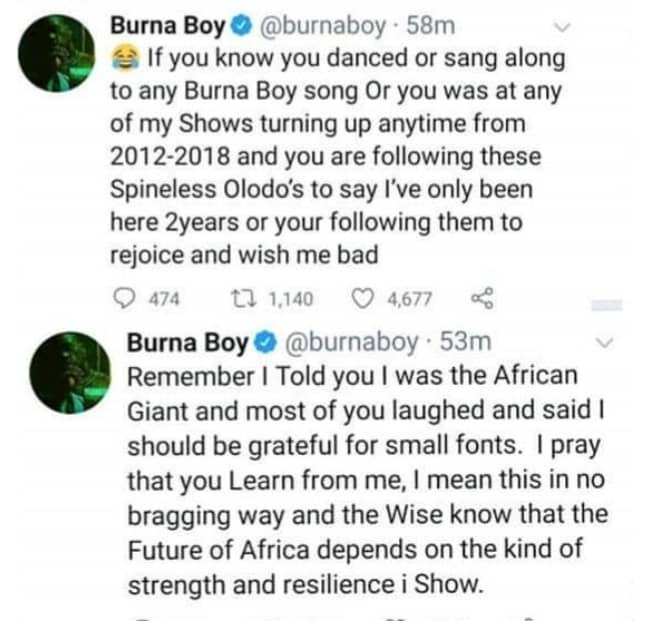Expand the second tweet's chevron menu
Viewport: 648px width, 636px height.
604,343
